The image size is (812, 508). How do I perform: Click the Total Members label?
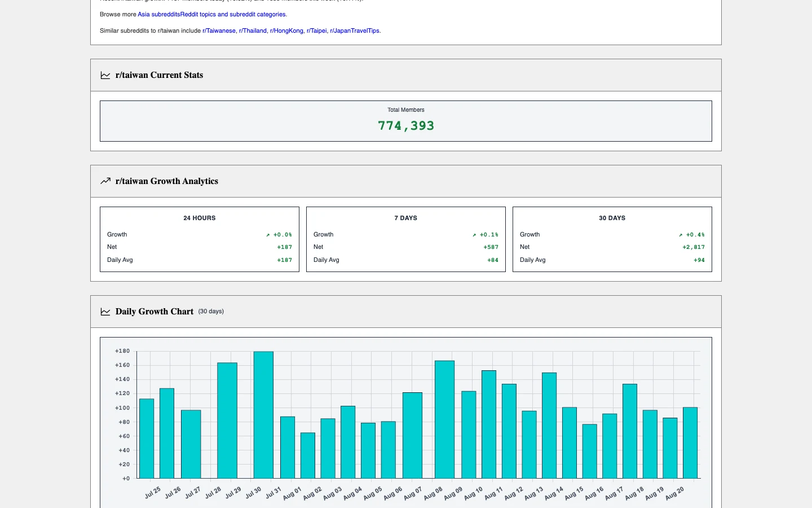(406, 110)
